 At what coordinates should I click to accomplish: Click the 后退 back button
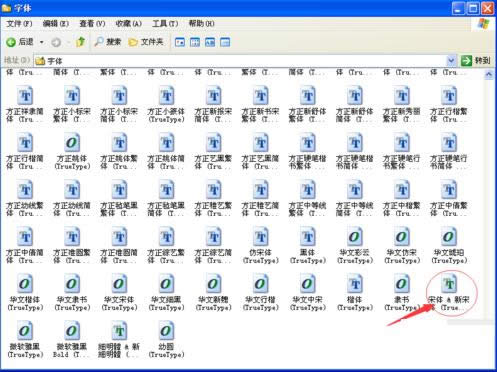tap(20, 42)
